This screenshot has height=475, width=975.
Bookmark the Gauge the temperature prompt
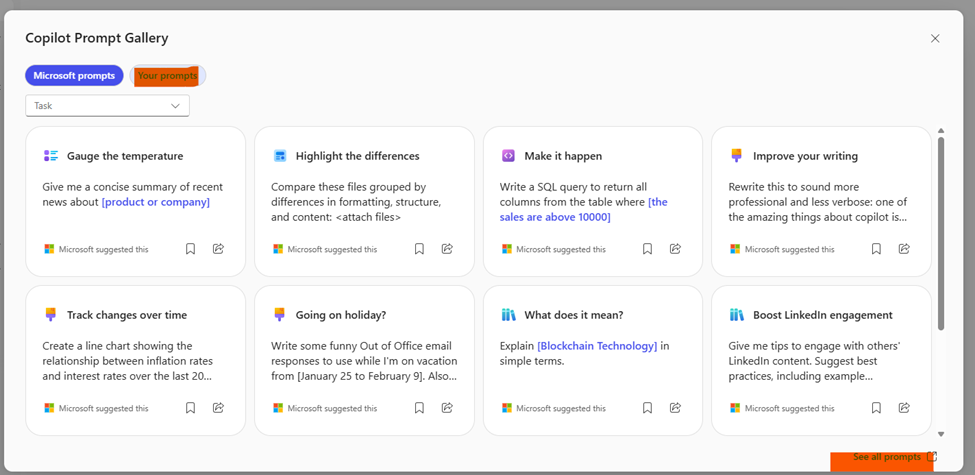click(x=190, y=249)
